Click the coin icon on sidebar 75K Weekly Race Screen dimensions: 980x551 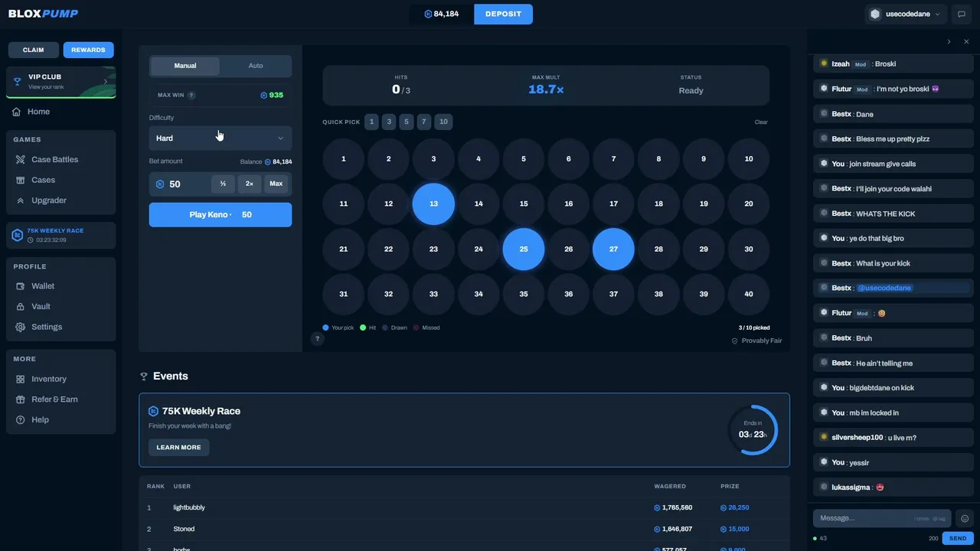tap(17, 235)
